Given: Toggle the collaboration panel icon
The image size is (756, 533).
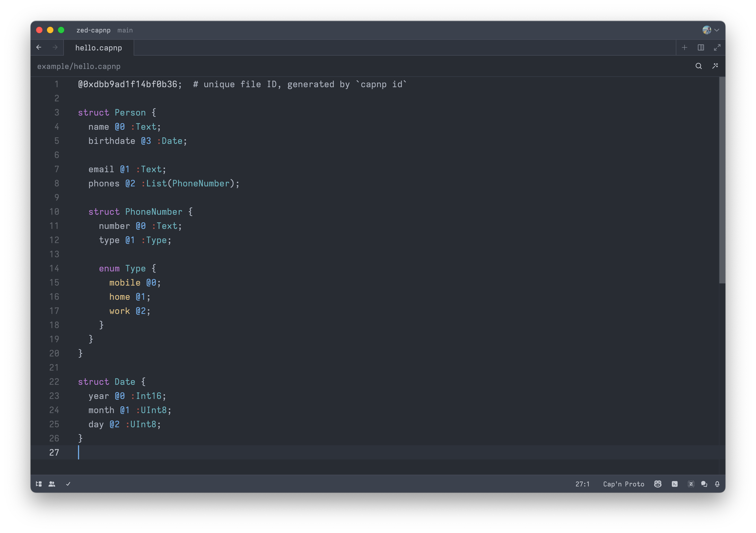Looking at the screenshot, I should (52, 484).
